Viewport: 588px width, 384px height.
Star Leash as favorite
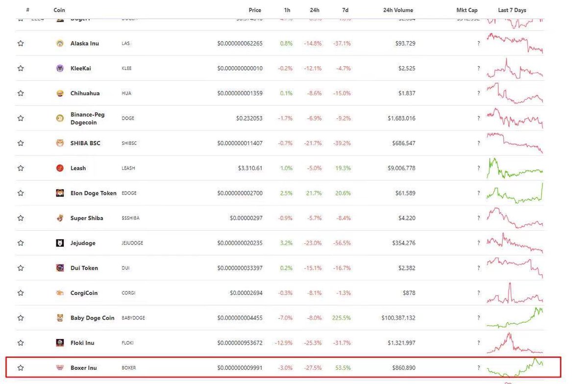[21, 168]
